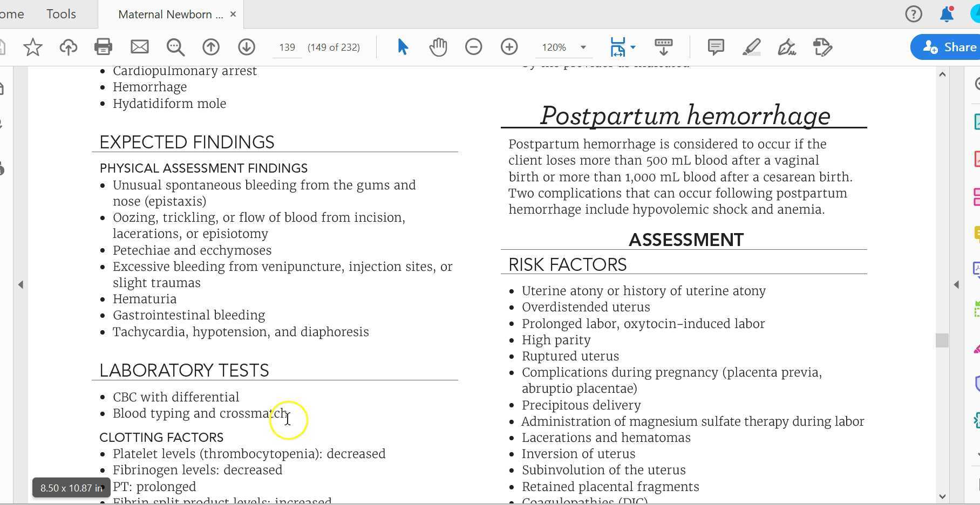The height and width of the screenshot is (505, 980).
Task: Click 'Inversion of uterus' bullet
Action: pyautogui.click(x=579, y=454)
